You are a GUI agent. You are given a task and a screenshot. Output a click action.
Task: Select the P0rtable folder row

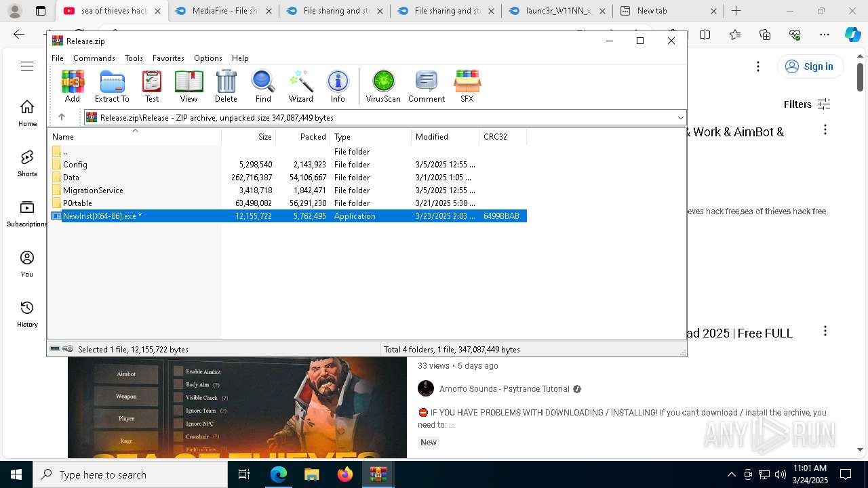pos(288,203)
